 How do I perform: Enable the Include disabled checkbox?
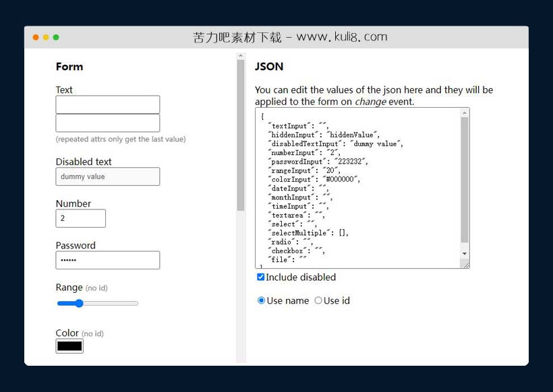260,277
